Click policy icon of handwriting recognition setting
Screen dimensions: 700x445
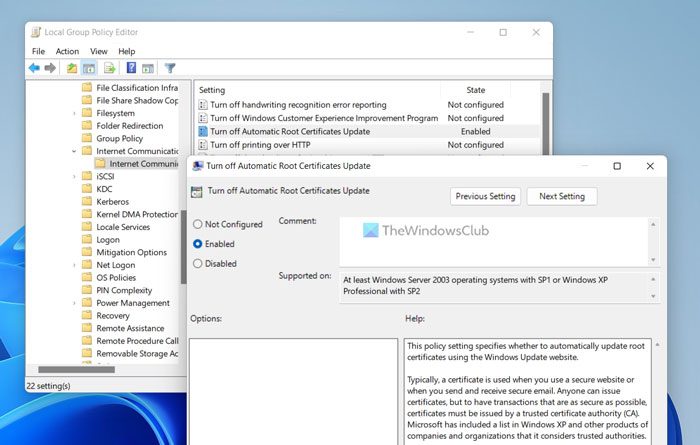(203, 105)
